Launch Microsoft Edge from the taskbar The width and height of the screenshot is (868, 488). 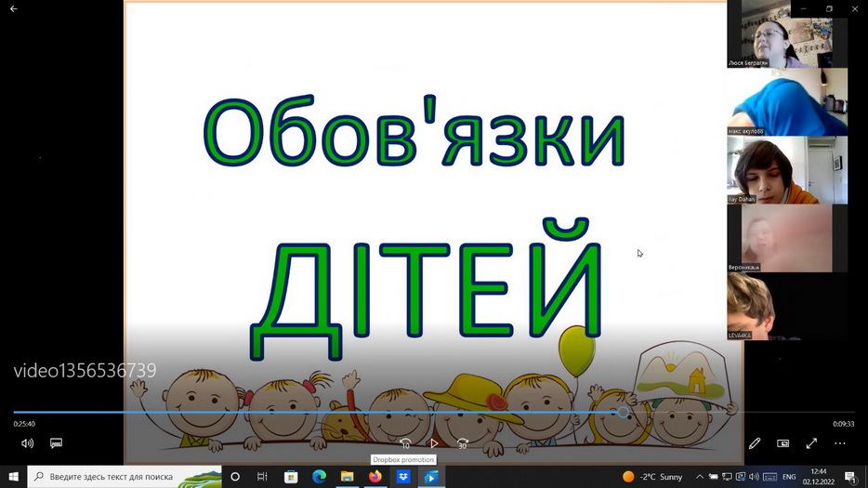point(319,477)
